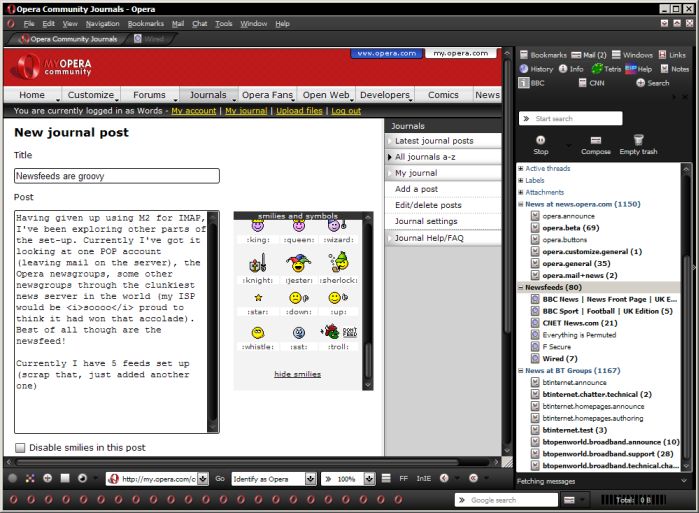
Task: Open the Bookmarks menu
Action: pyautogui.click(x=146, y=23)
